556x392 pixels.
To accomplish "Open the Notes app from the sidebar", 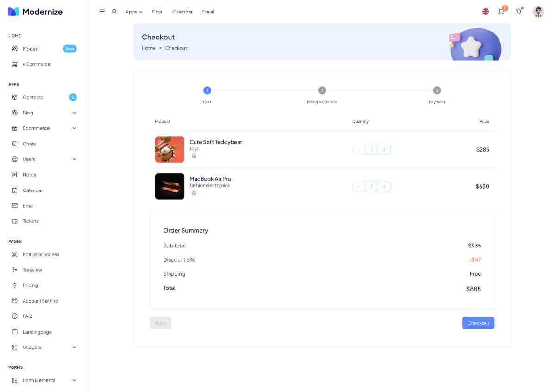I will 29,174.
